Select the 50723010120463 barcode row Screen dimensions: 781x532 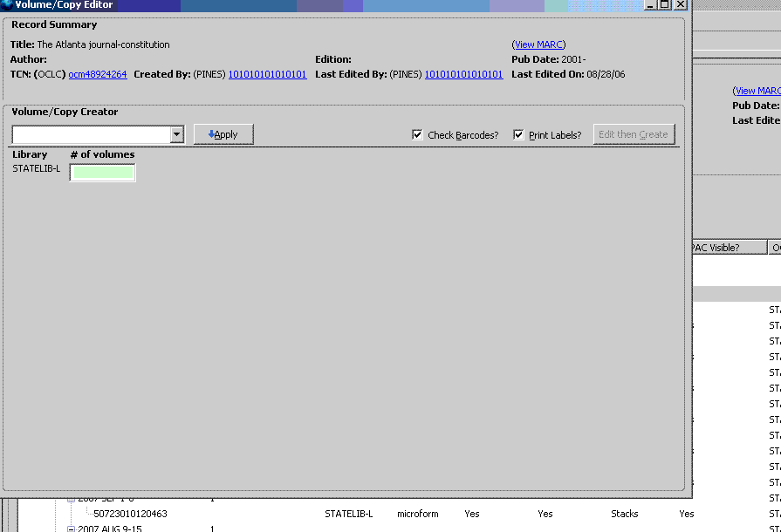tap(130, 514)
